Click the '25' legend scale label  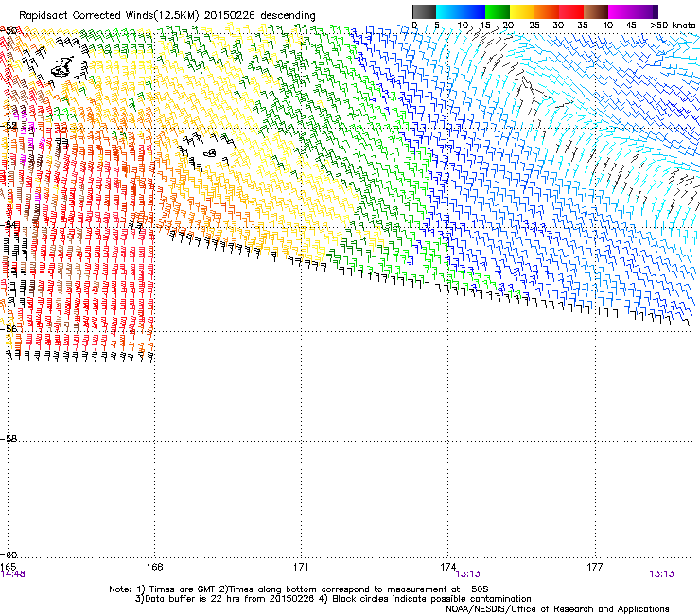pos(534,26)
